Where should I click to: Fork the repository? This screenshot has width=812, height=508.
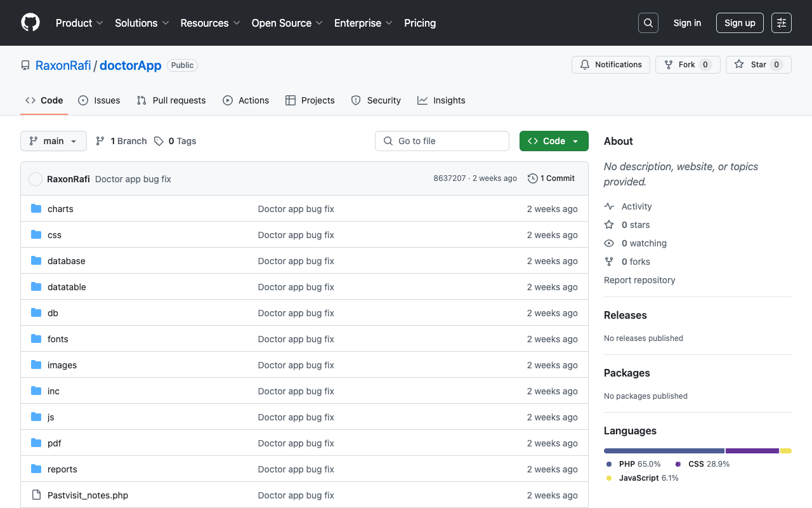point(688,65)
